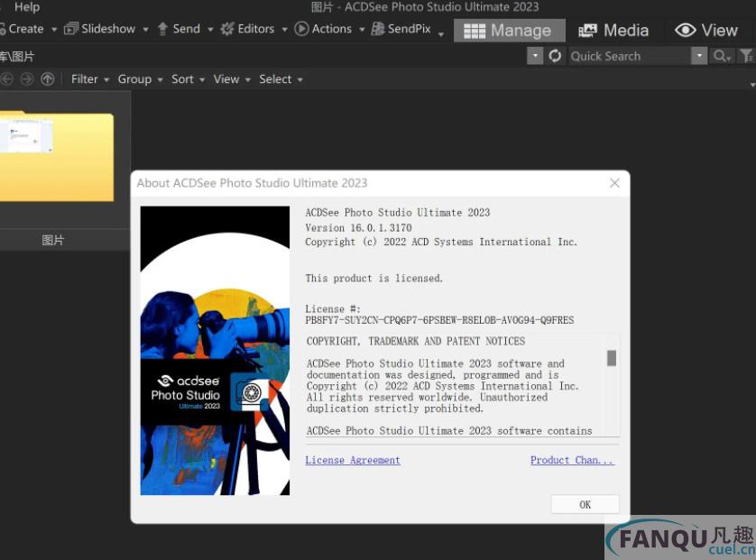756x560 pixels.
Task: Expand the Create menu arrow
Action: pos(54,30)
